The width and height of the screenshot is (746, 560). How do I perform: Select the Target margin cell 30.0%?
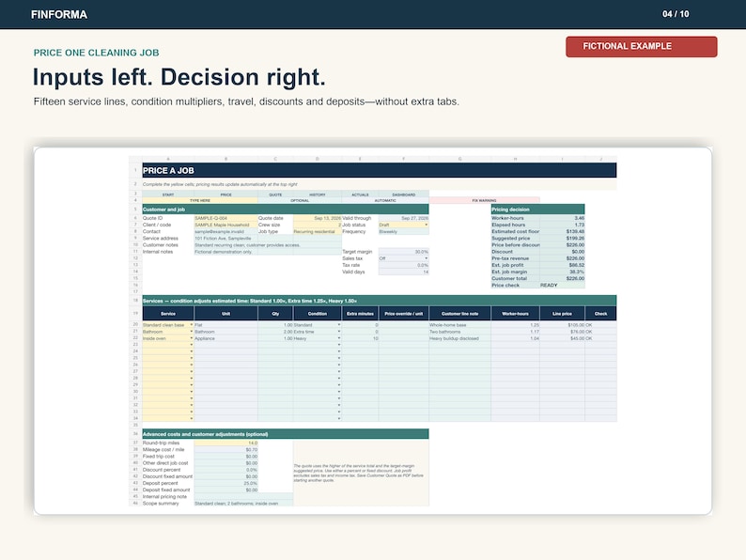(x=403, y=251)
